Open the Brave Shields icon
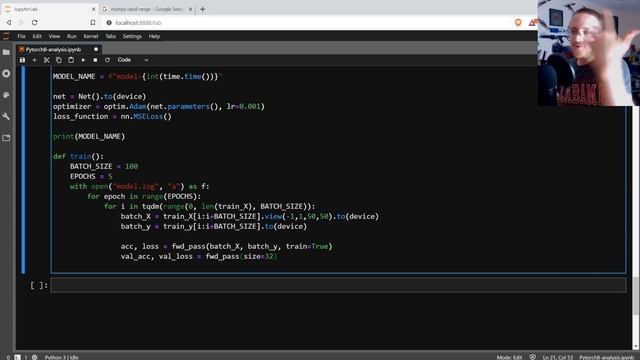640x360 pixels. click(518, 22)
